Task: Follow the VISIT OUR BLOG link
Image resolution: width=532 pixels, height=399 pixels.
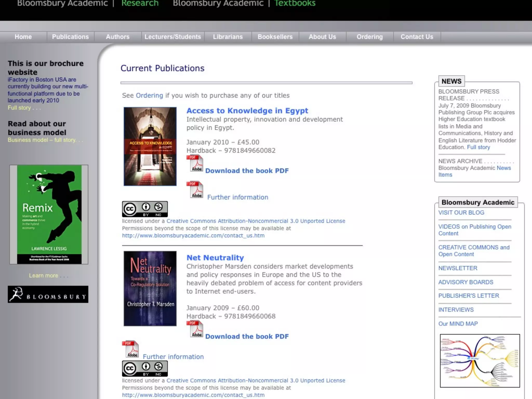Action: [461, 212]
